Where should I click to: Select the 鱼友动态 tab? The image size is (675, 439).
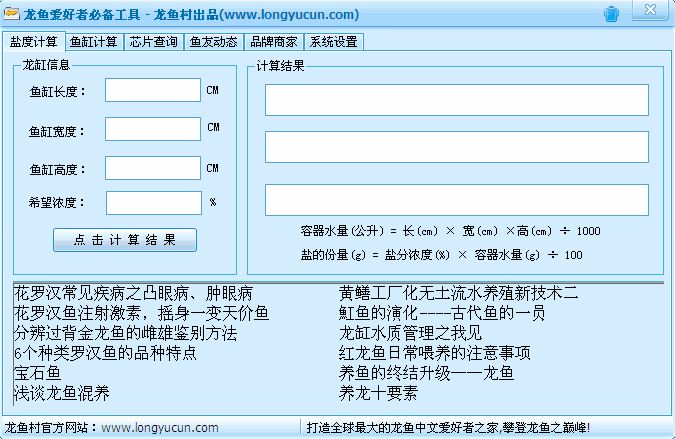[x=213, y=42]
